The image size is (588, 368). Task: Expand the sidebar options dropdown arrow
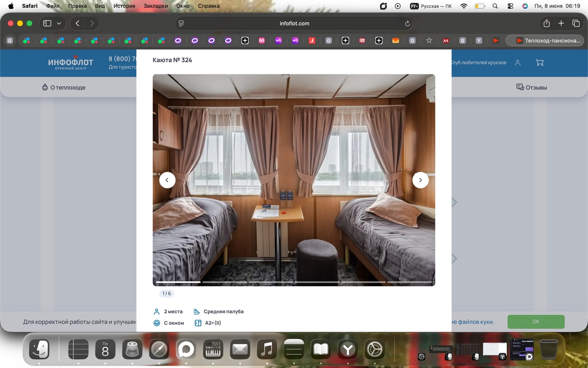click(59, 23)
